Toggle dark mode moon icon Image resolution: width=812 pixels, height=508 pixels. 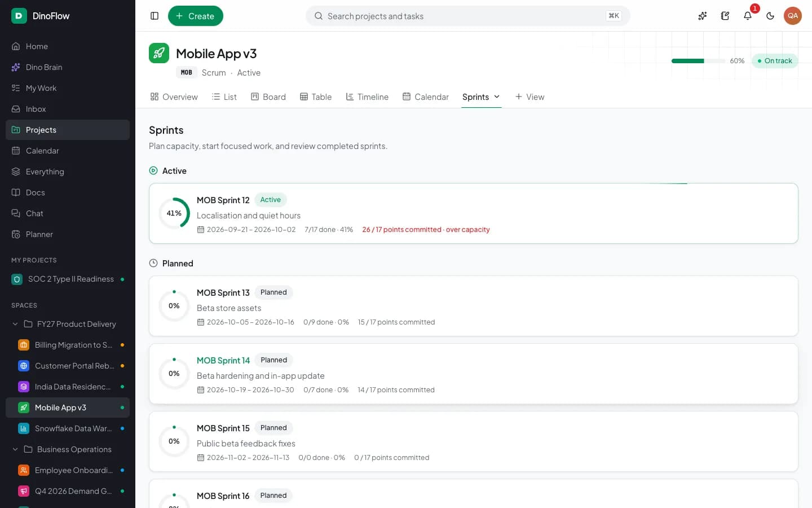(x=770, y=16)
